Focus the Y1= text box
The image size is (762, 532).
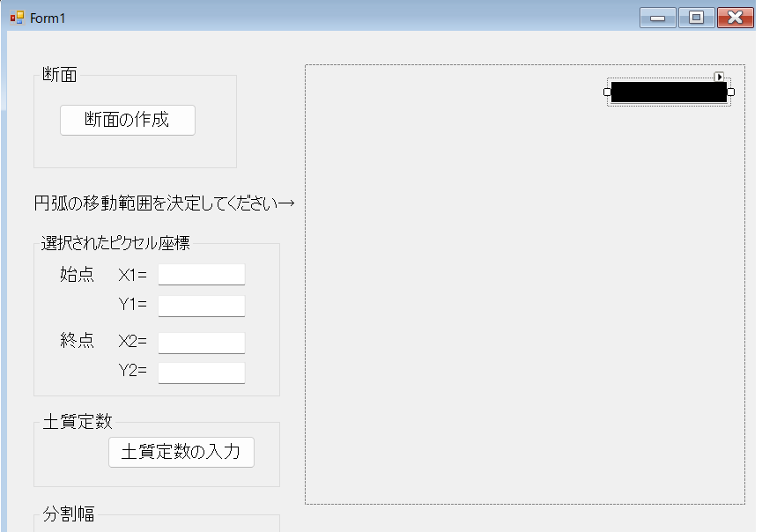pos(201,306)
